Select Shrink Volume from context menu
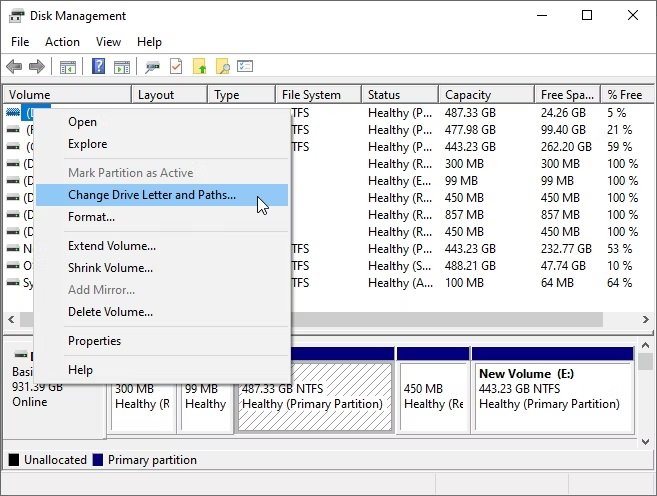 point(110,268)
